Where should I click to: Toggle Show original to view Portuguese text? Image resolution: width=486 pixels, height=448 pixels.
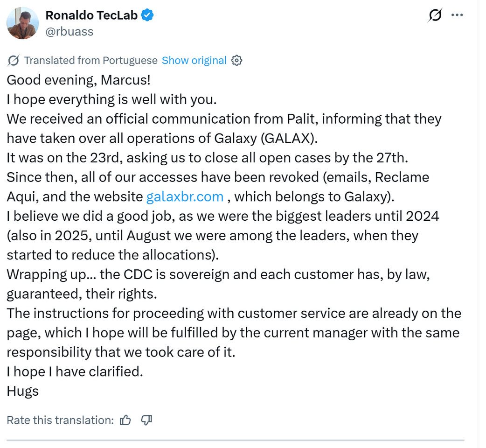pos(194,61)
